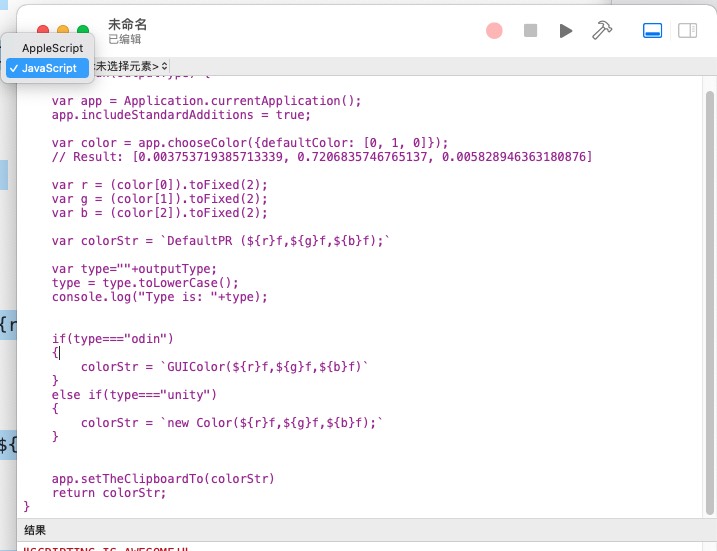Click the GUIColor colorStr assignment line
The height and width of the screenshot is (551, 717).
tap(224, 367)
